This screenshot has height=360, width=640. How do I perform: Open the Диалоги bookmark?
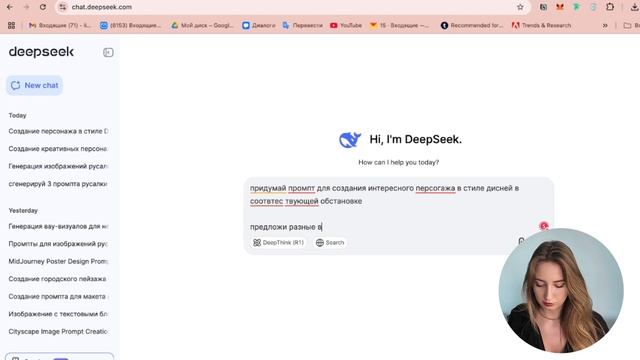pyautogui.click(x=259, y=25)
